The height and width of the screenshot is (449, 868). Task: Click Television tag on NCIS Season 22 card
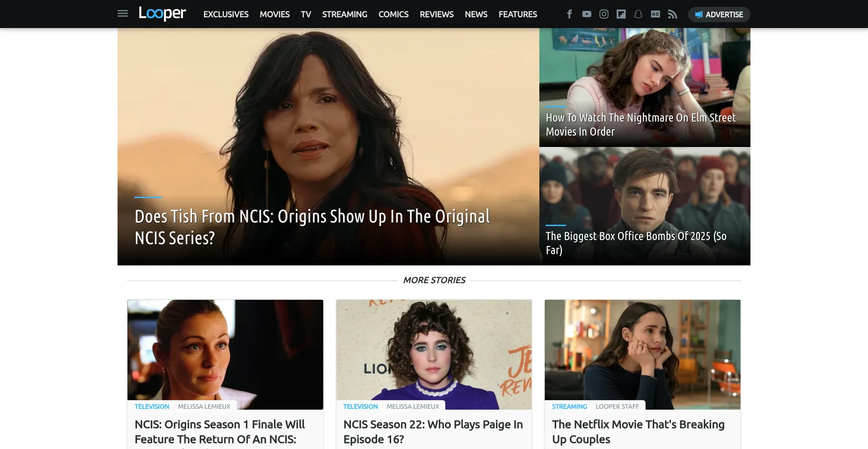click(361, 406)
